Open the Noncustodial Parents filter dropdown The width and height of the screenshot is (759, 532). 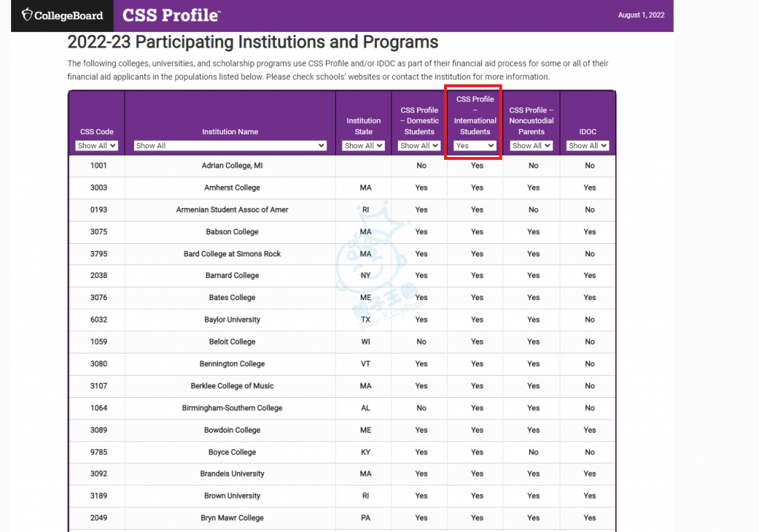click(531, 145)
